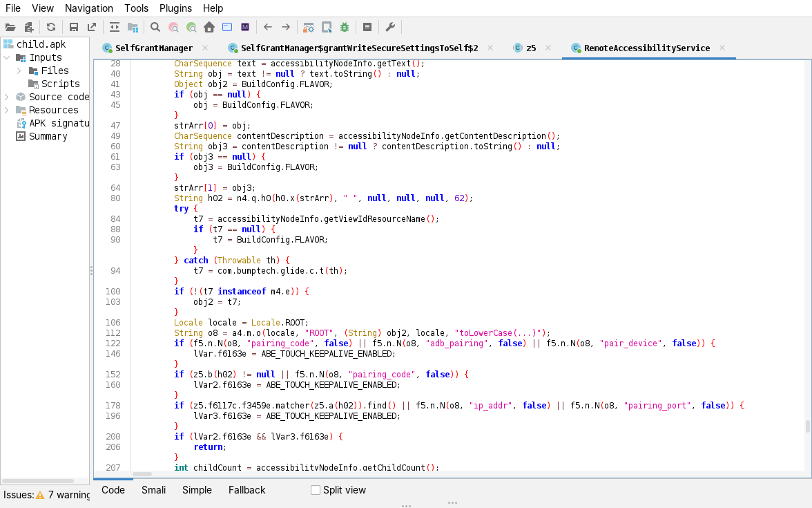Select the Code view tab
The width and height of the screenshot is (812, 508).
[113, 490]
